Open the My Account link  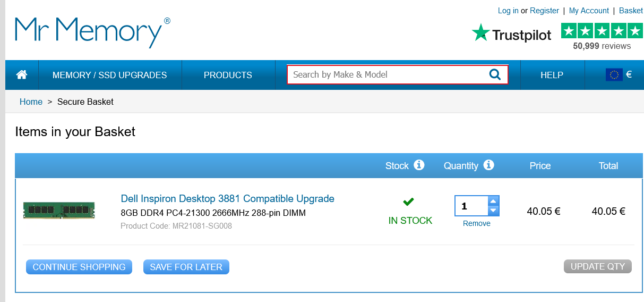point(589,11)
